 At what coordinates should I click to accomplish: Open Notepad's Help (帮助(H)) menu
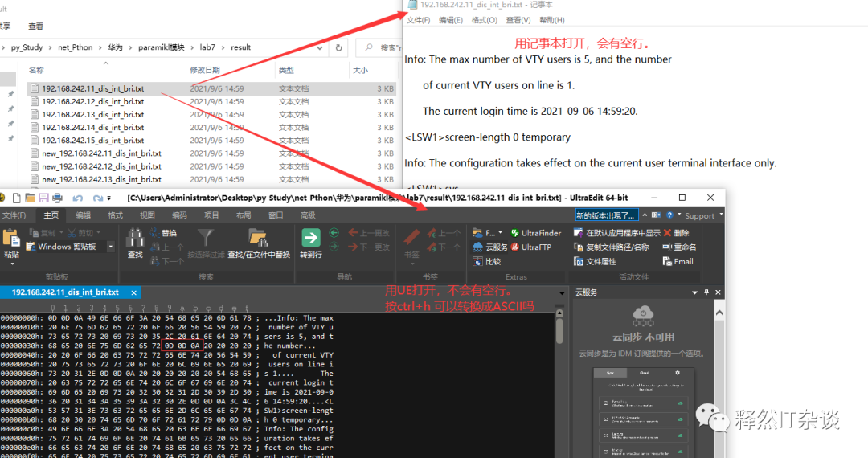click(x=552, y=20)
